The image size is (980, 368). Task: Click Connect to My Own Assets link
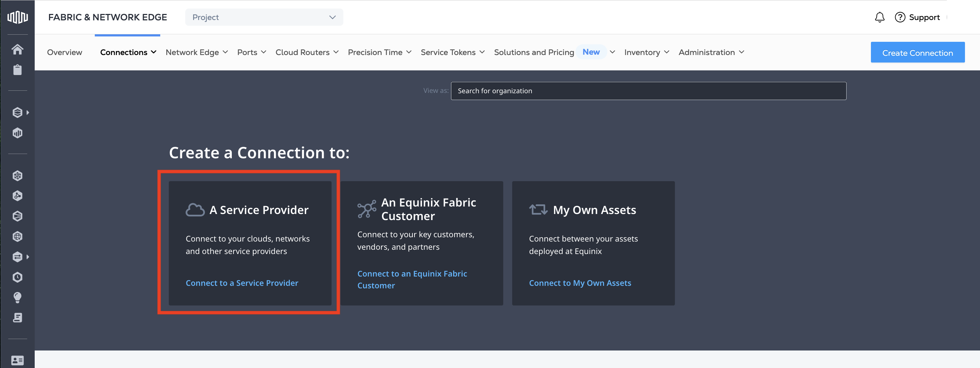(580, 283)
